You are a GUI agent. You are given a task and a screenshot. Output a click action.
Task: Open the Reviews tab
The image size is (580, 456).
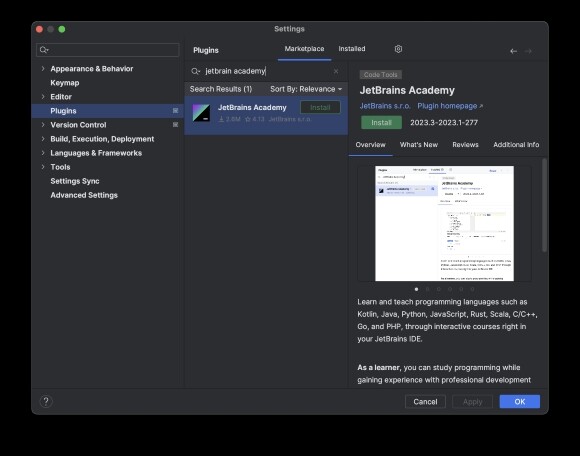coord(465,145)
